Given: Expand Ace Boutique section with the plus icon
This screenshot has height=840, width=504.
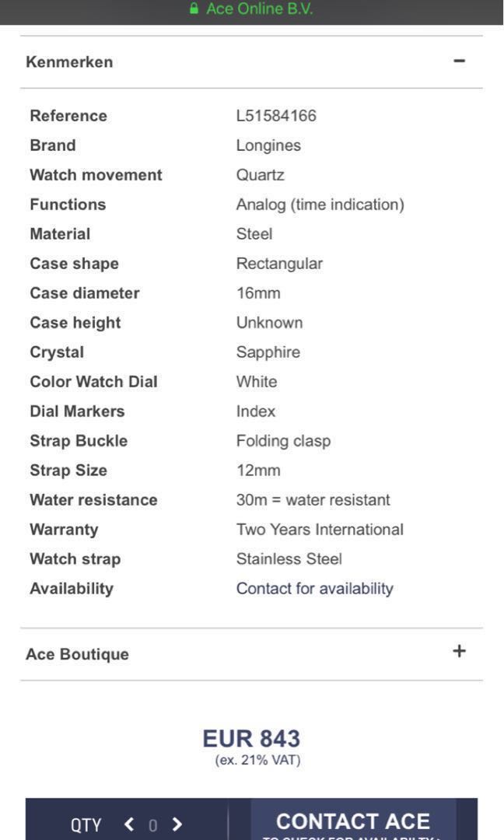Looking at the screenshot, I should tap(459, 652).
